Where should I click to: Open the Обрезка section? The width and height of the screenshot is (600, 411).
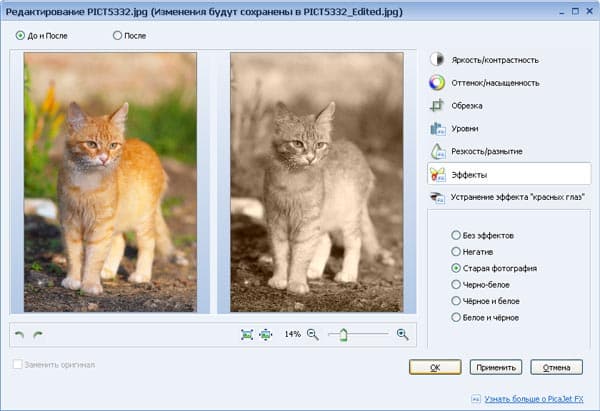(466, 106)
